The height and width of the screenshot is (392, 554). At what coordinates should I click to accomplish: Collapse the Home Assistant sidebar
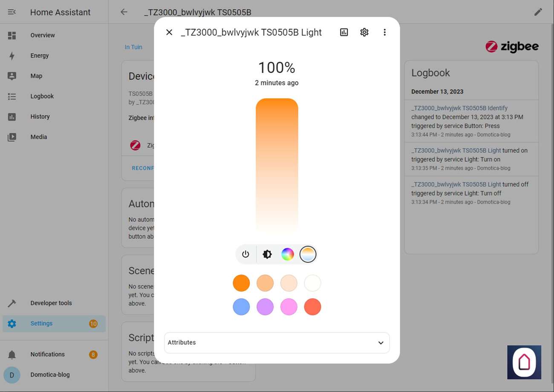tap(12, 12)
